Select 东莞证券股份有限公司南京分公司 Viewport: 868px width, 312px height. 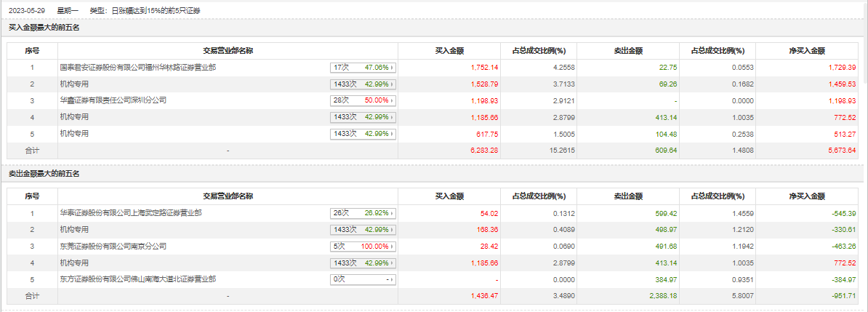pyautogui.click(x=113, y=247)
